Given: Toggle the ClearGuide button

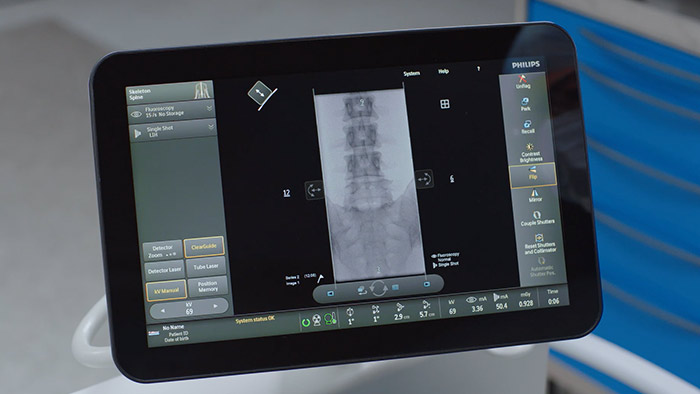Looking at the screenshot, I should tap(204, 247).
